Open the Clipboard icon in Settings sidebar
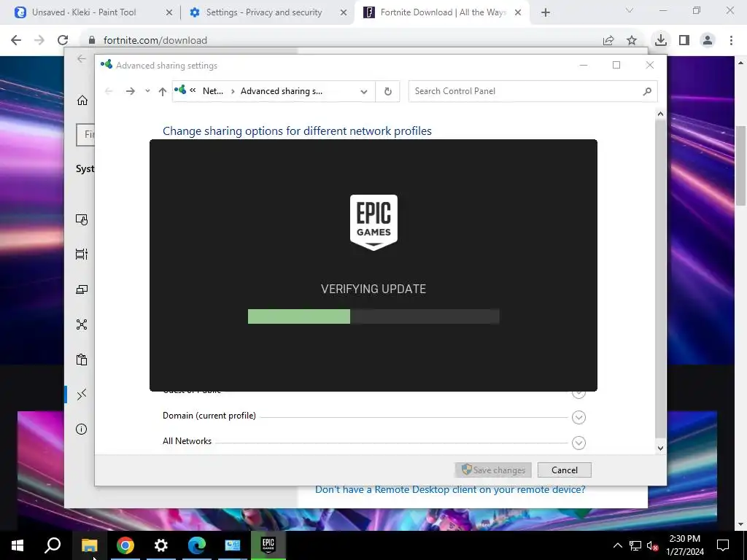This screenshot has height=560, width=747. tap(82, 359)
